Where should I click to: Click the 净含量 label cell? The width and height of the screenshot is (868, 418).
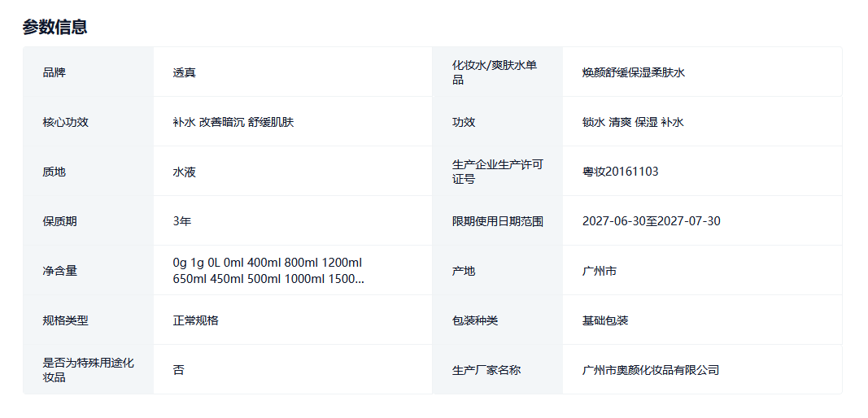[x=60, y=271]
